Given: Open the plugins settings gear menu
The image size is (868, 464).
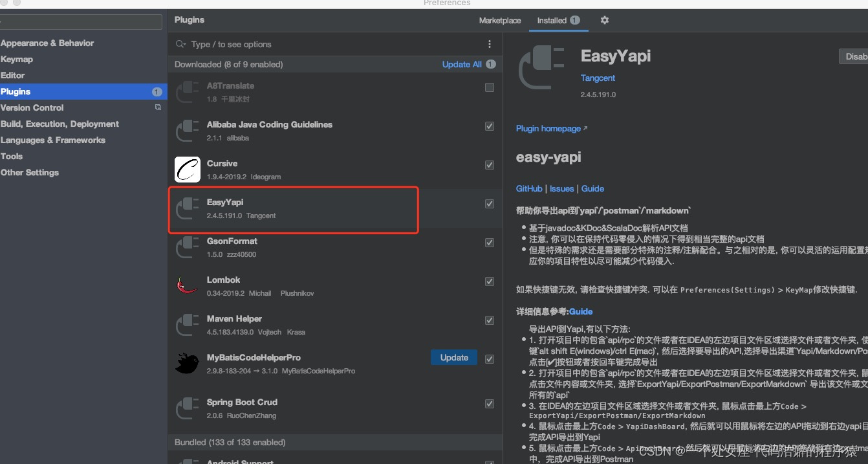Looking at the screenshot, I should pos(604,20).
